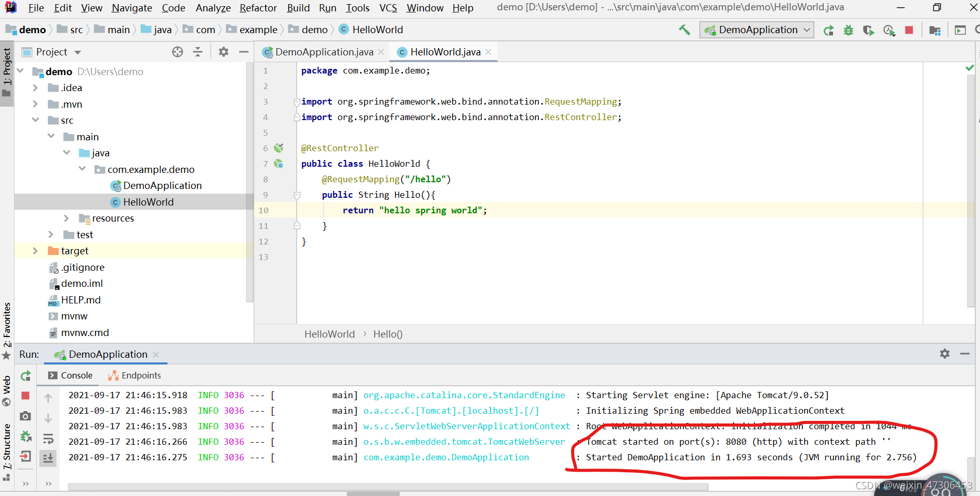980x496 pixels.
Task: Open Project Structure icon in toolbar
Action: (935, 30)
